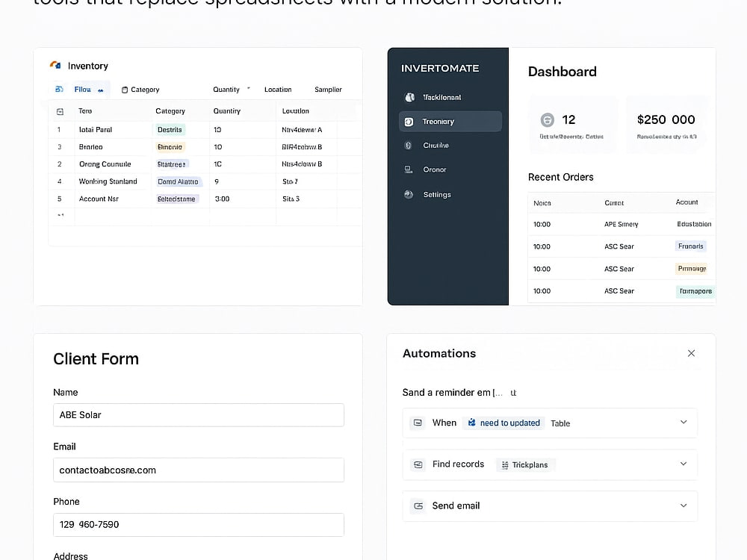Click the Camnt column header
The height and width of the screenshot is (560, 747).
[x=614, y=203]
